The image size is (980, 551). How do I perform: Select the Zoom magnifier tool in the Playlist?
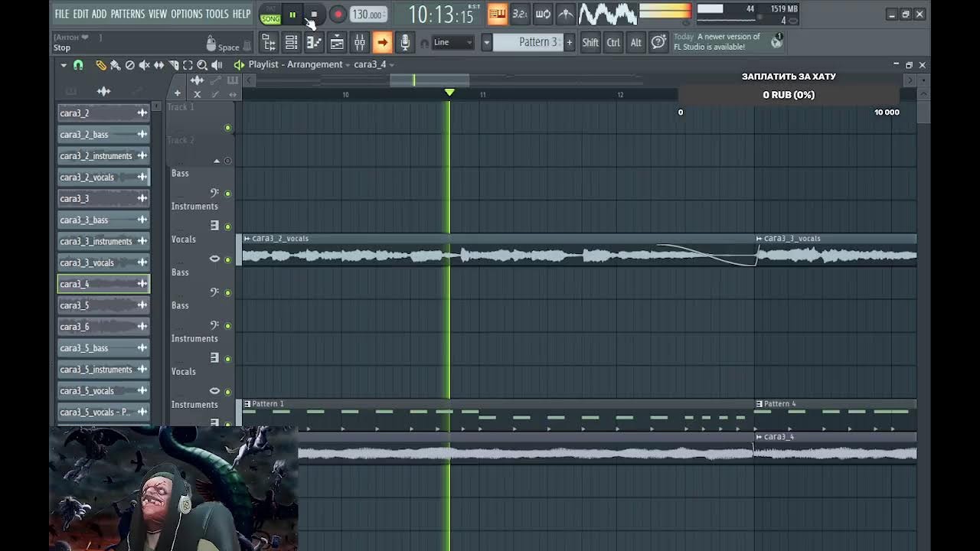[202, 65]
